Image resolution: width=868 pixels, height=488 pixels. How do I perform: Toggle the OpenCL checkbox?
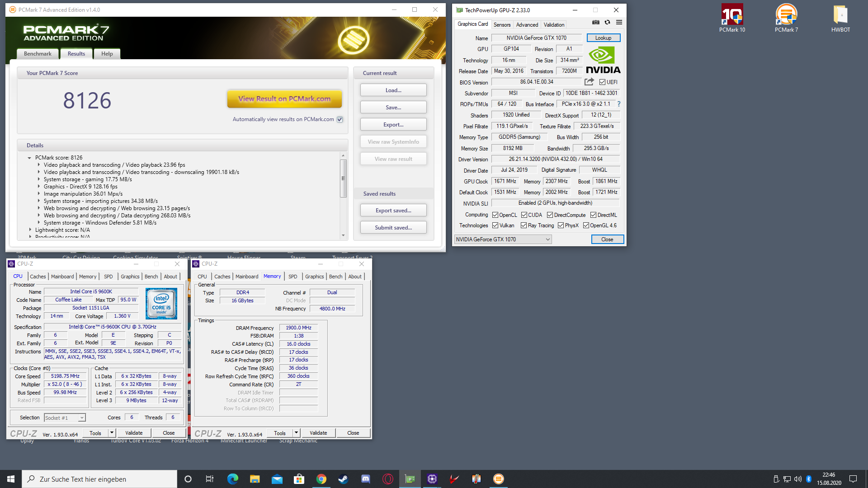coord(495,215)
